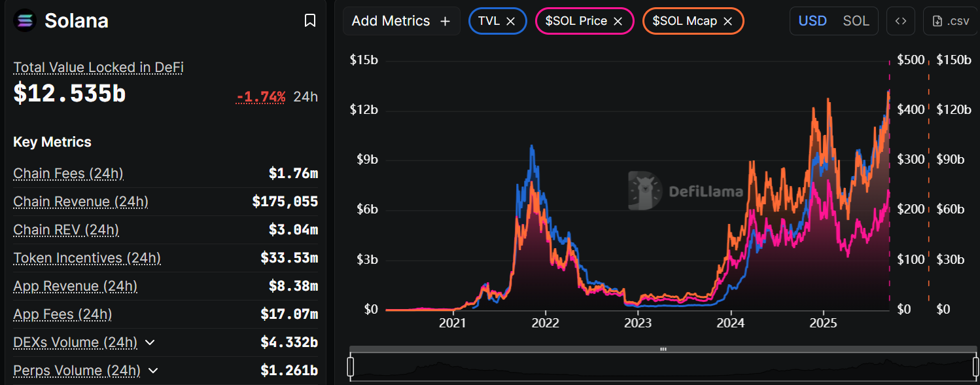Image resolution: width=980 pixels, height=385 pixels.
Task: Open the Add Metrics menu
Action: point(401,21)
